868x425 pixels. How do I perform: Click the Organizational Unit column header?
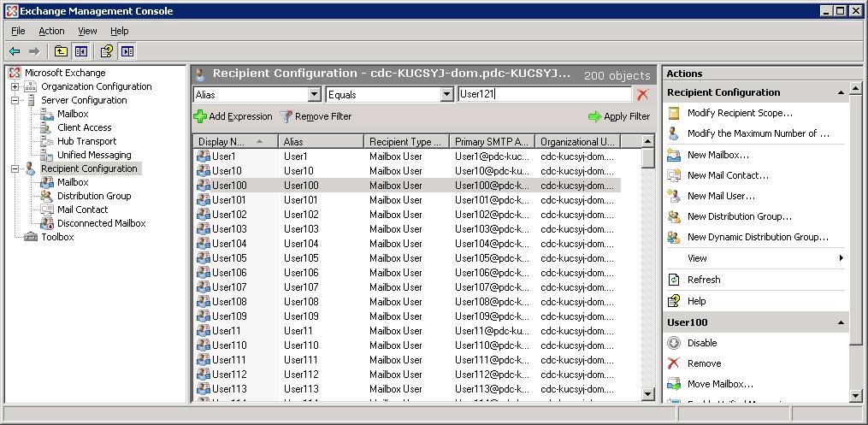(x=577, y=142)
